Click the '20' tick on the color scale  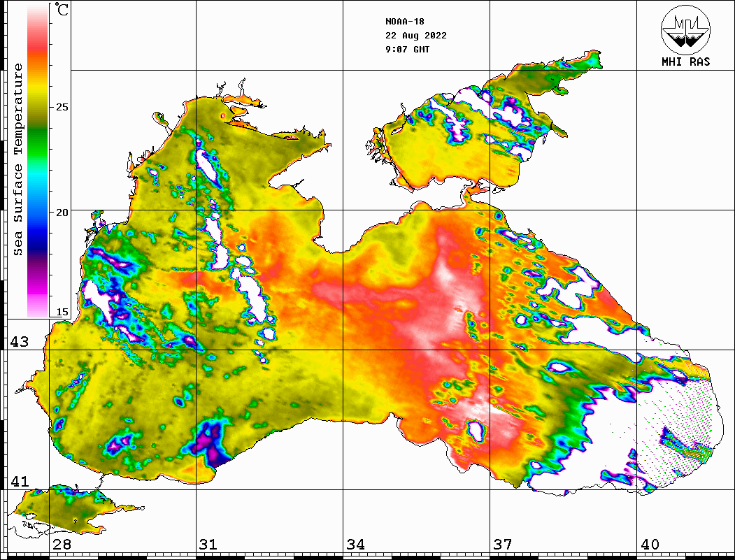pyautogui.click(x=62, y=213)
